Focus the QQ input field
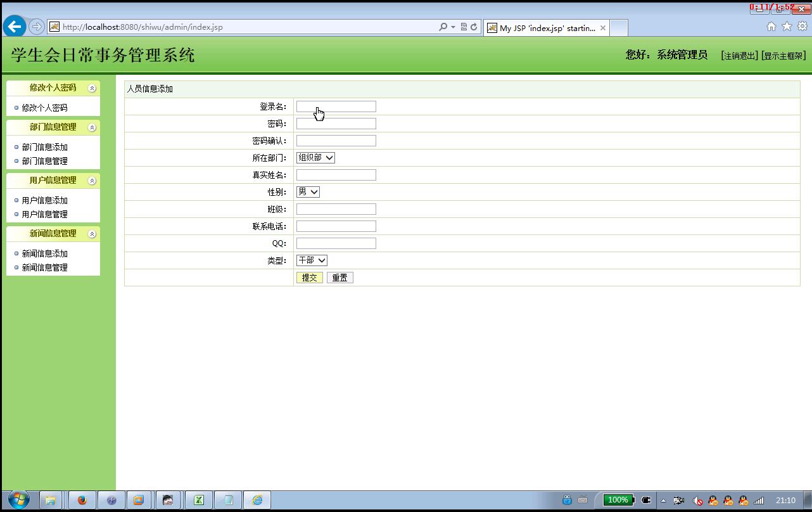812x512 pixels. 336,243
